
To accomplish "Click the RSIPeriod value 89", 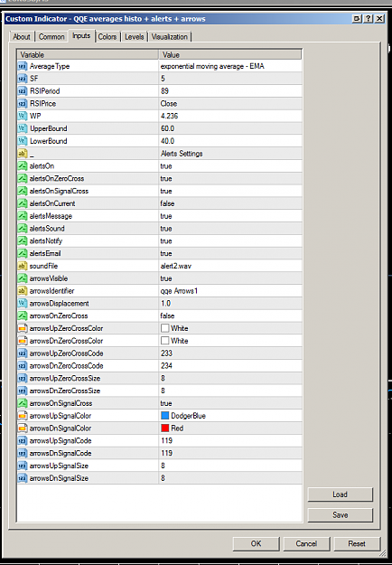I will tap(165, 91).
